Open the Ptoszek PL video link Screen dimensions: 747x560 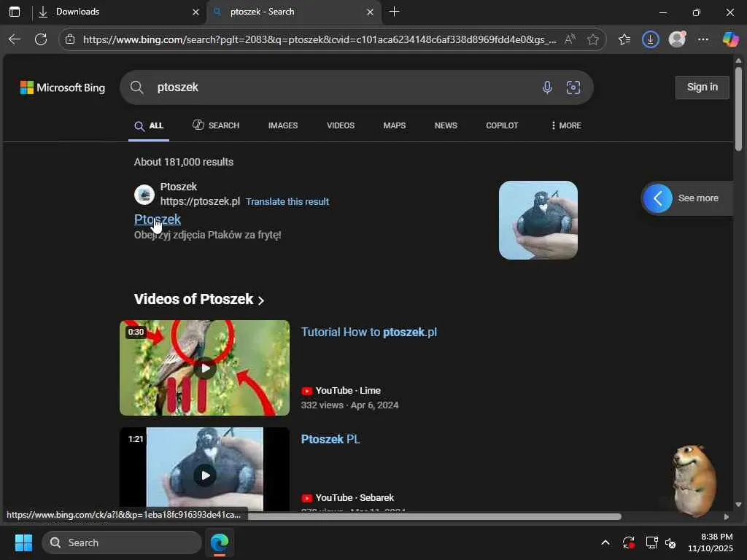[330, 440]
